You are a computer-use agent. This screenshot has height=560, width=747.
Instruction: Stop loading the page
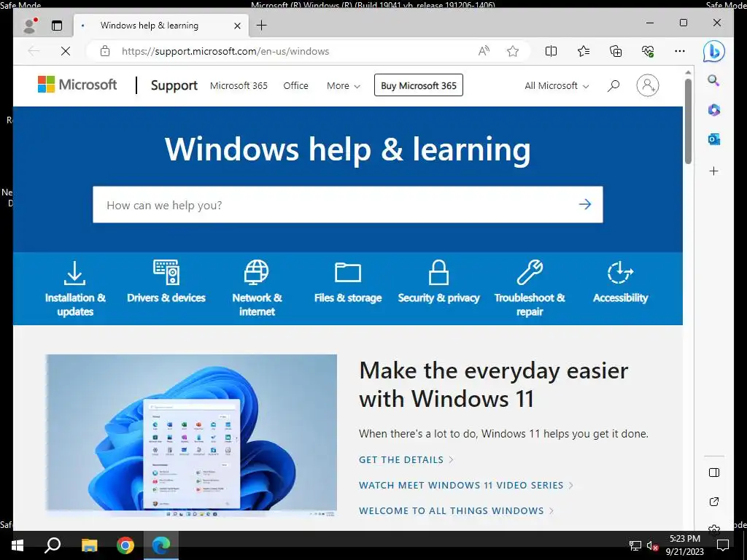click(66, 51)
